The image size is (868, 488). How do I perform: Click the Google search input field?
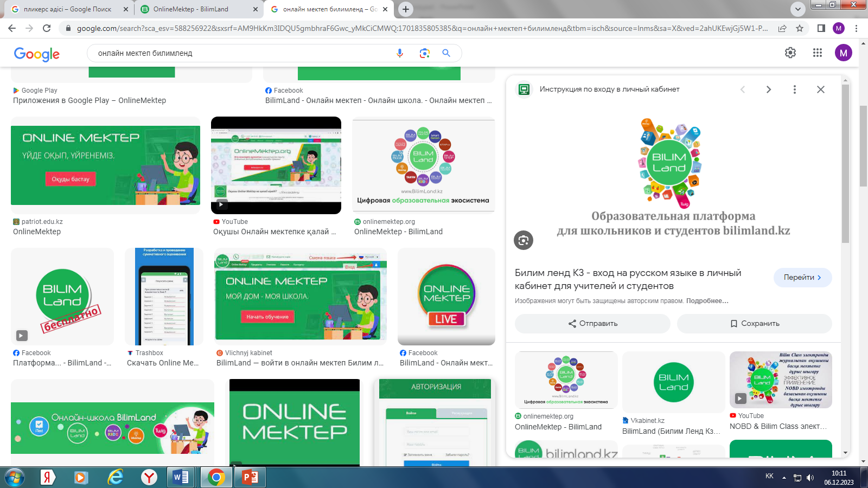(x=244, y=53)
